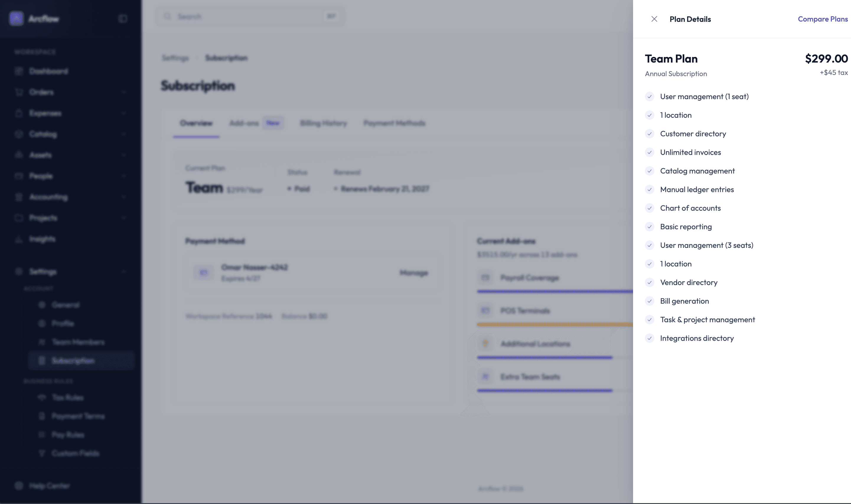Click the "Team Plan" heading
The image size is (851, 504).
tap(671, 59)
